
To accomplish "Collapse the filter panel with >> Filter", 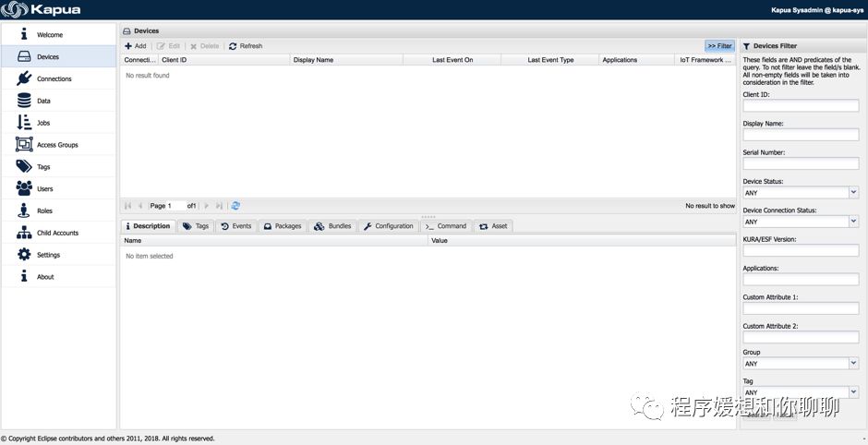I will 719,46.
